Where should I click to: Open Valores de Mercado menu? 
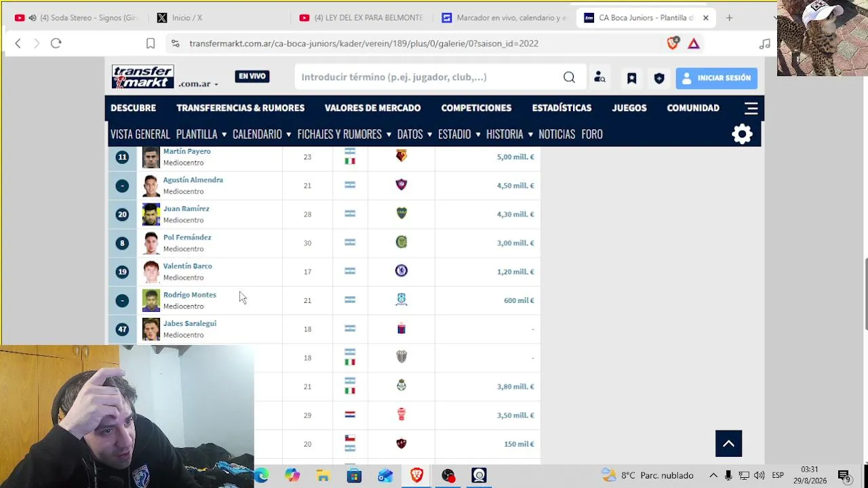tap(372, 108)
